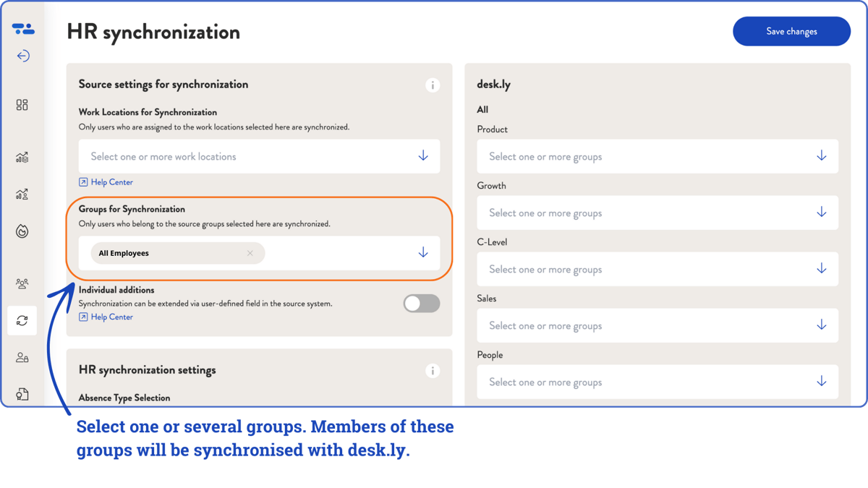Open the document settings icon at sidebar bottom
The height and width of the screenshot is (488, 868).
22,393
